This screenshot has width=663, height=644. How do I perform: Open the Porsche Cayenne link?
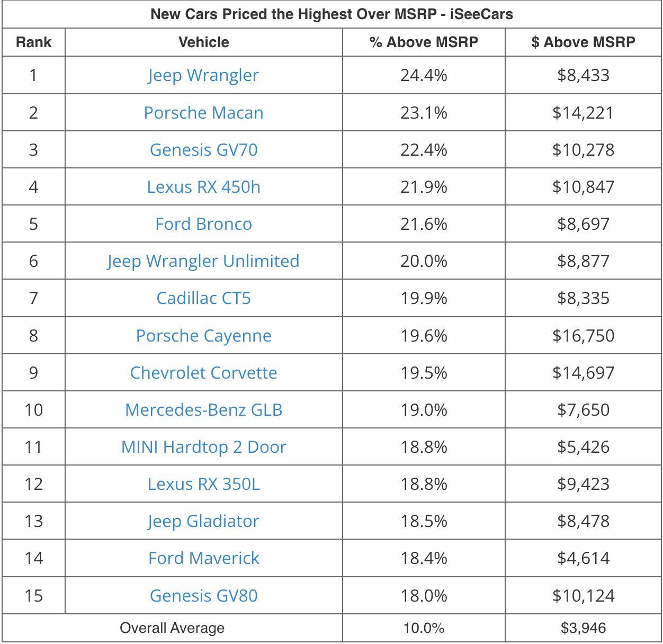click(x=203, y=336)
